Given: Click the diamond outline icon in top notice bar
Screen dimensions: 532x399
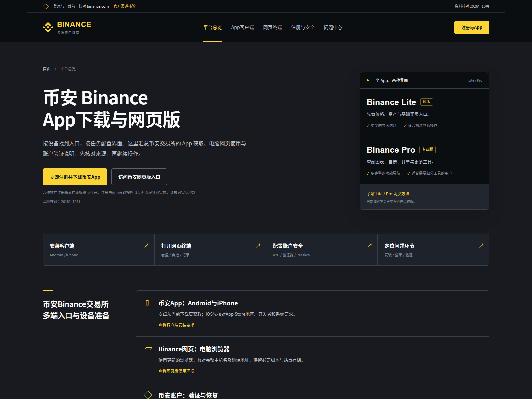Looking at the screenshot, I should [46, 6].
